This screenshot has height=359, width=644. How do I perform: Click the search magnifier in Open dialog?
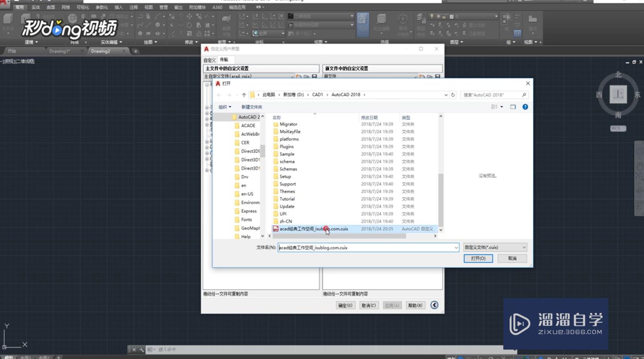coord(524,95)
